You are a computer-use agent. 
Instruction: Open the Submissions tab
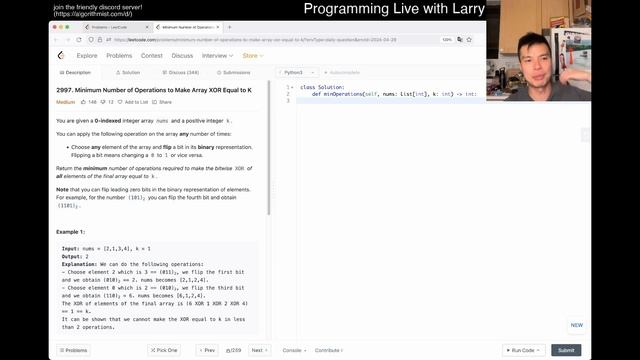click(233, 73)
